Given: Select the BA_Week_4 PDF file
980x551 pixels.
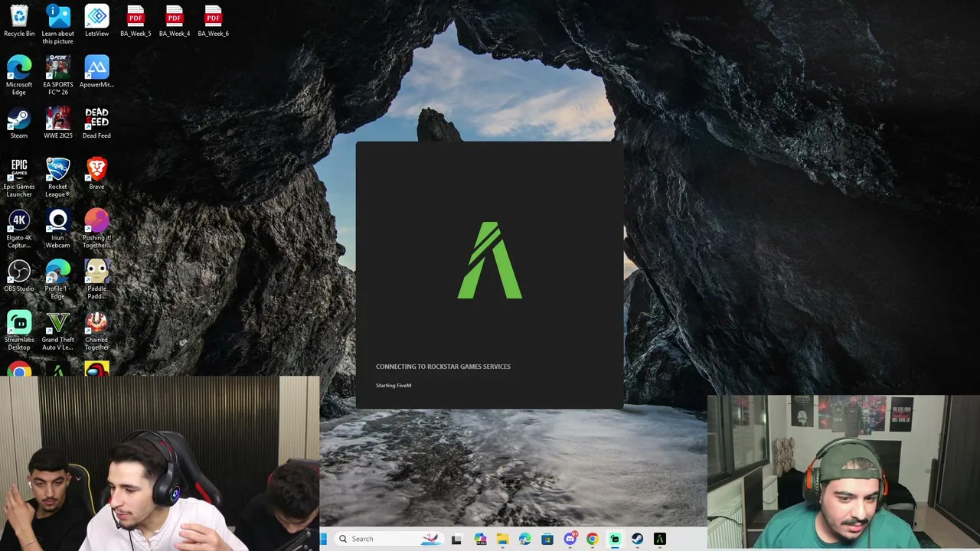Looking at the screenshot, I should pyautogui.click(x=175, y=21).
